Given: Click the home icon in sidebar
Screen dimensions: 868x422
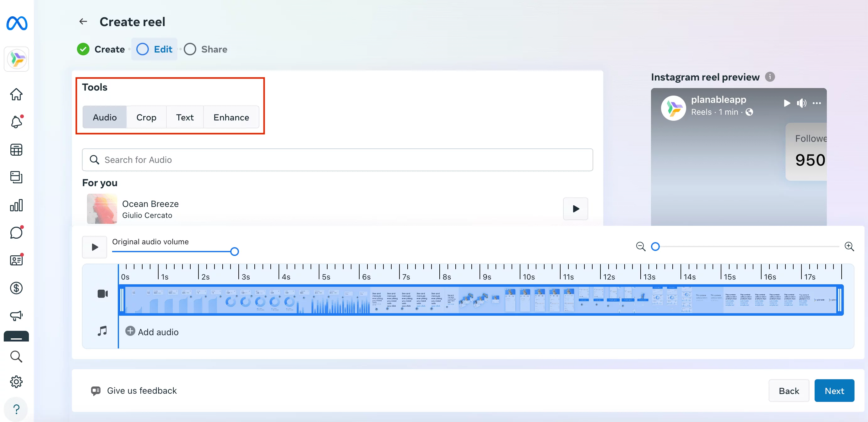Looking at the screenshot, I should click(x=17, y=93).
